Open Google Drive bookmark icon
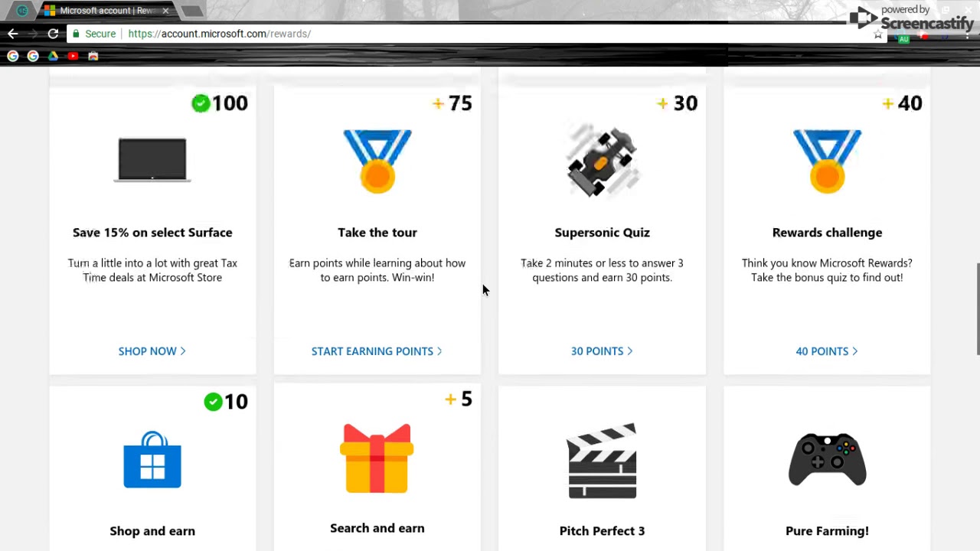The image size is (980, 551). [x=53, y=56]
